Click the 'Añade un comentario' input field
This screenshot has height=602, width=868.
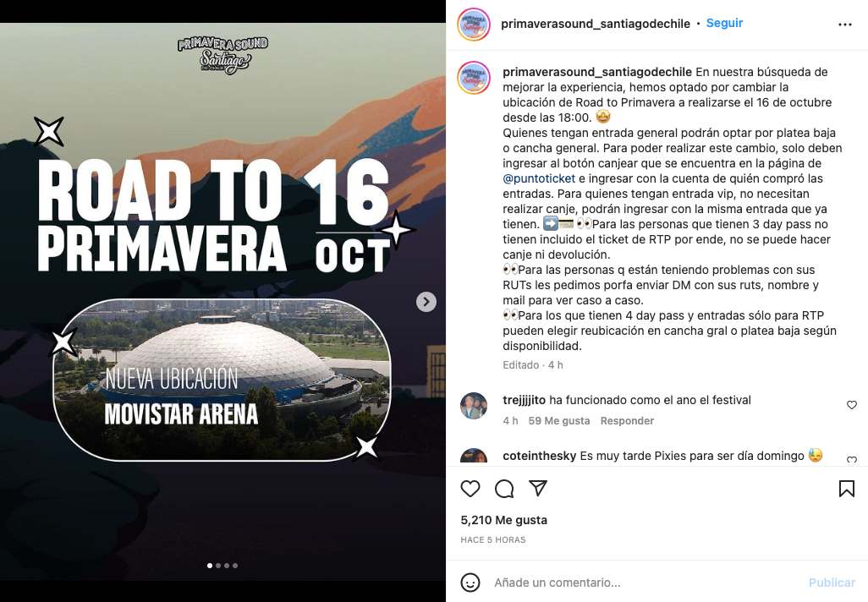[645, 582]
